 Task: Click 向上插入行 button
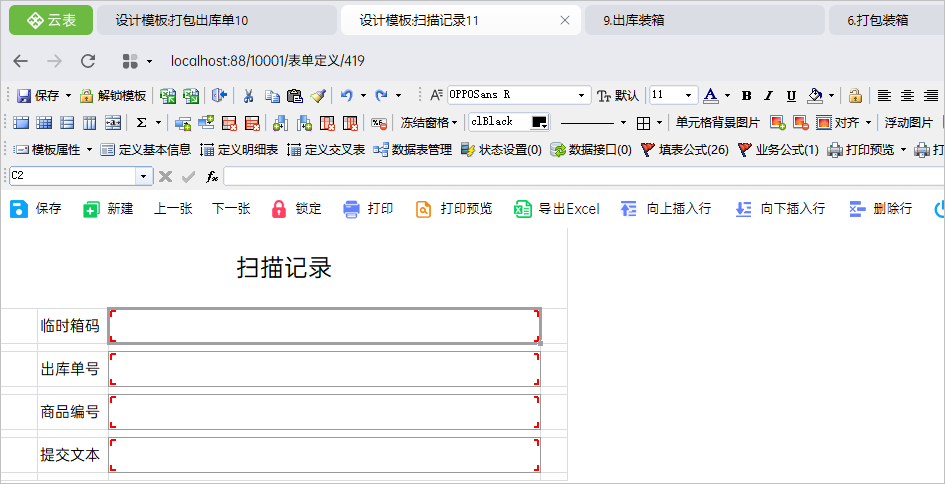pyautogui.click(x=666, y=209)
